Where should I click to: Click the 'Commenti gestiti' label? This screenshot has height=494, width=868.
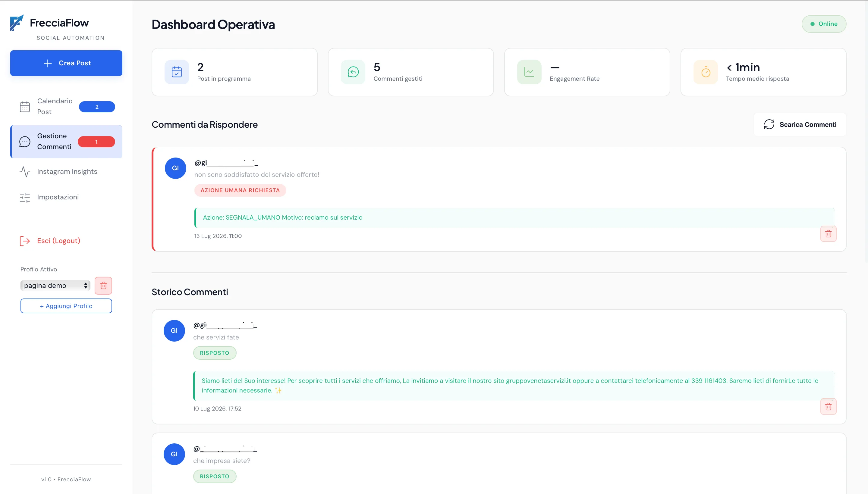(x=398, y=79)
